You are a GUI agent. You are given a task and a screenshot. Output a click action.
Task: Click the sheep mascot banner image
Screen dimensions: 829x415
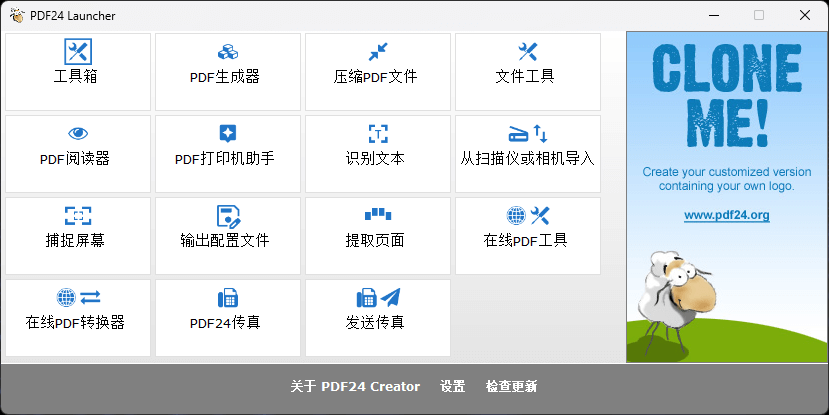click(x=680, y=295)
